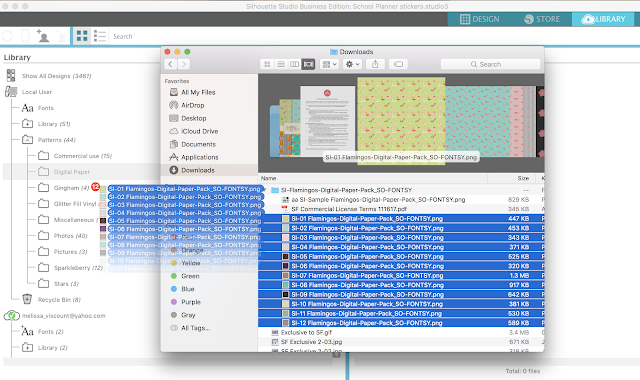This screenshot has height=380, width=640.
Task: Sort files by Size column header
Action: point(523,178)
